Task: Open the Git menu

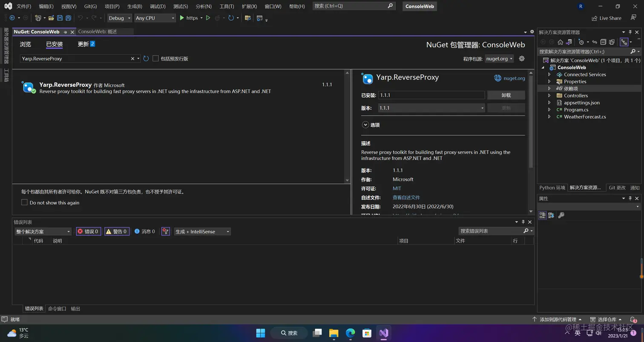Action: [x=90, y=6]
